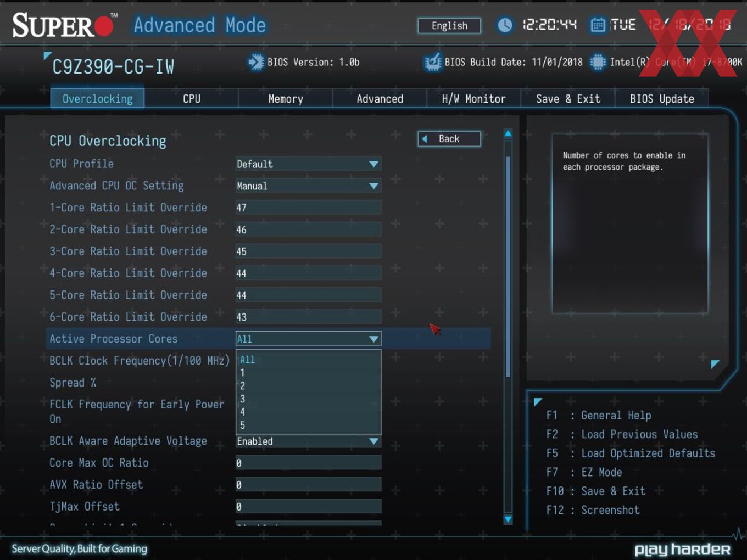Click the scroll down arrow icon

[x=508, y=519]
